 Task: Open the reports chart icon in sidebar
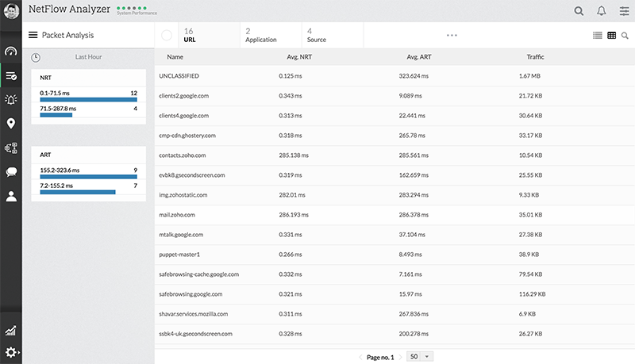coord(10,331)
